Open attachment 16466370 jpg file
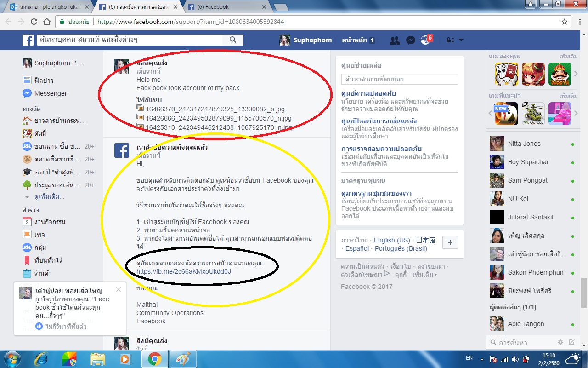This screenshot has width=588, height=368. [x=214, y=109]
